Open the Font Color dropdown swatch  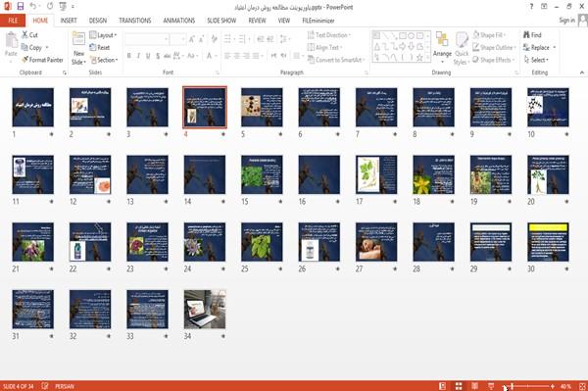point(211,56)
